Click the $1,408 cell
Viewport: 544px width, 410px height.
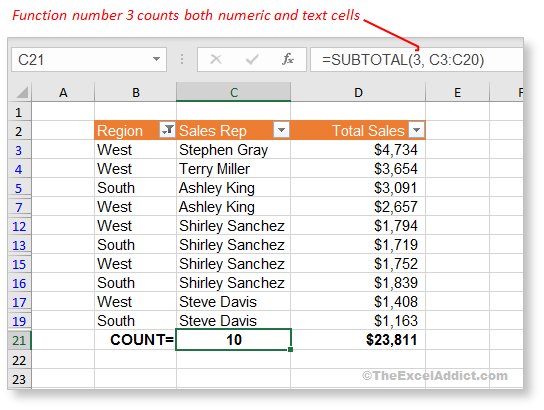(358, 301)
